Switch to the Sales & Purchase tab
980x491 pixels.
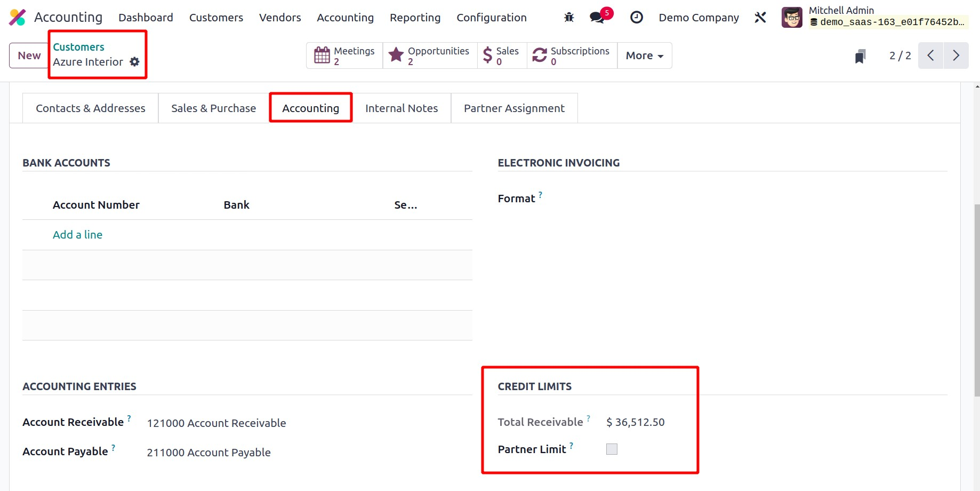click(x=213, y=108)
